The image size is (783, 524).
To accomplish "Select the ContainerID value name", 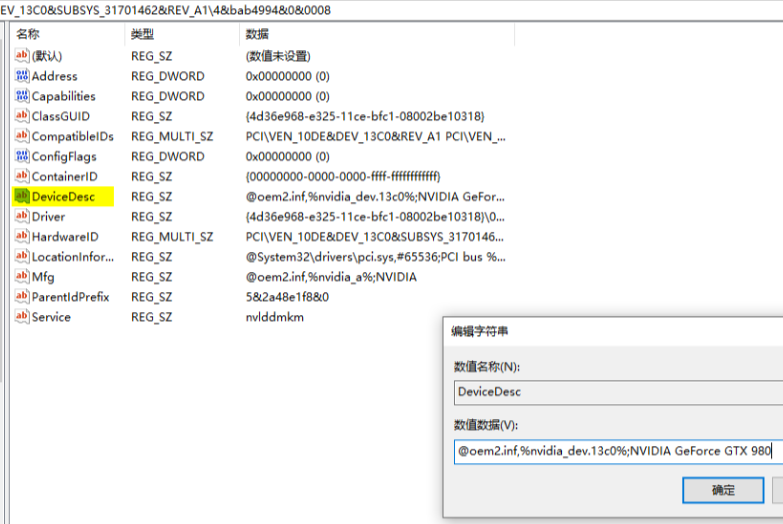I will coord(64,176).
